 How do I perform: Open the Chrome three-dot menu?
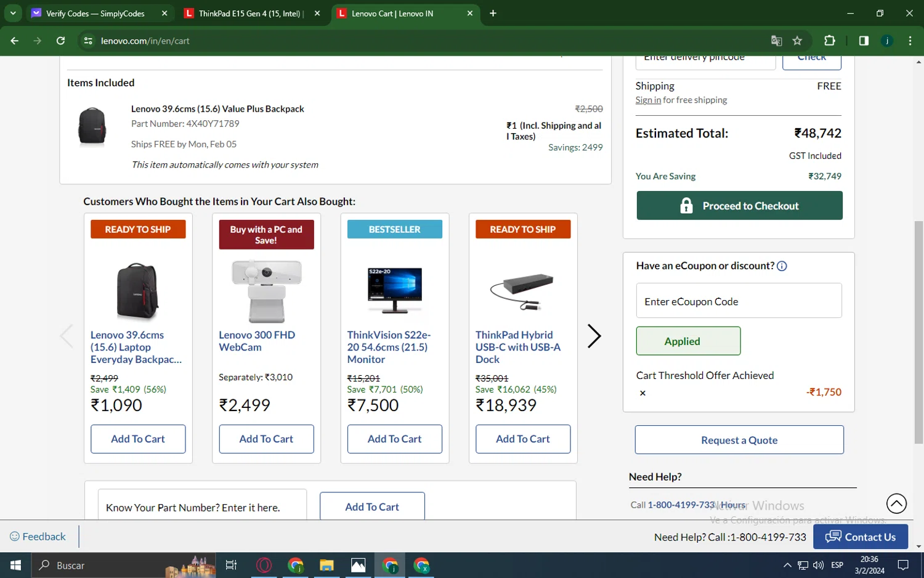click(910, 41)
